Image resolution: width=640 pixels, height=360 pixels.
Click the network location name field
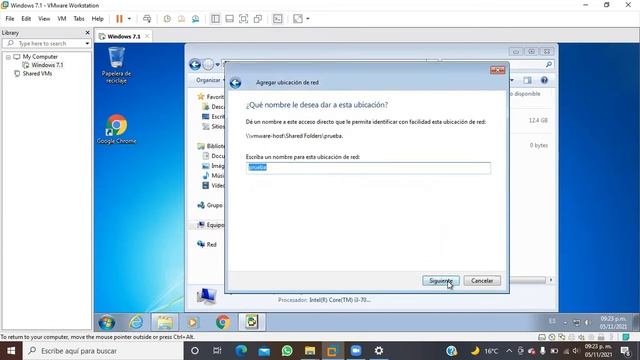368,168
